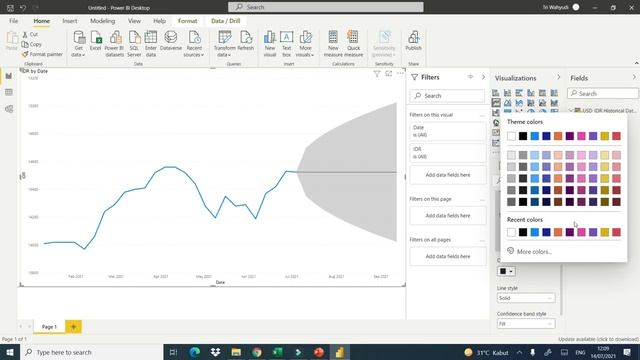640x360 pixels.
Task: Click filter icon on chart header
Action: point(377,73)
